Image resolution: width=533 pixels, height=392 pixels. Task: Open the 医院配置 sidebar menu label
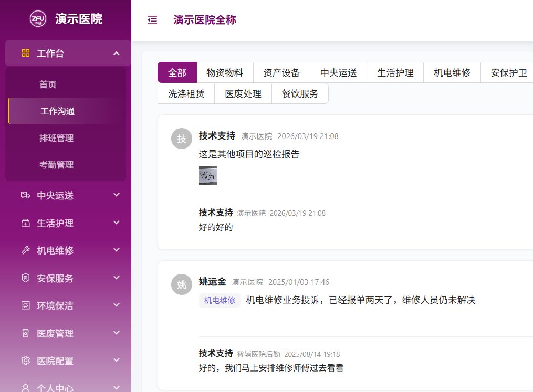pos(55,361)
